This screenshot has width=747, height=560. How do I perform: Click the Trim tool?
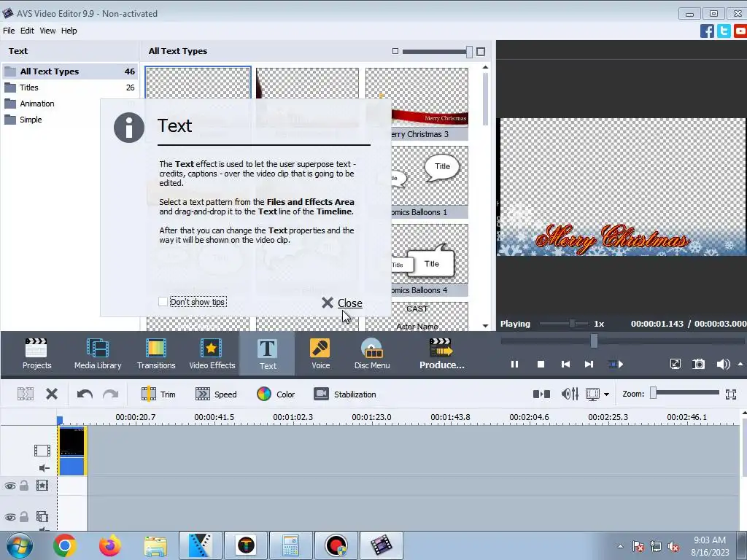click(x=158, y=394)
